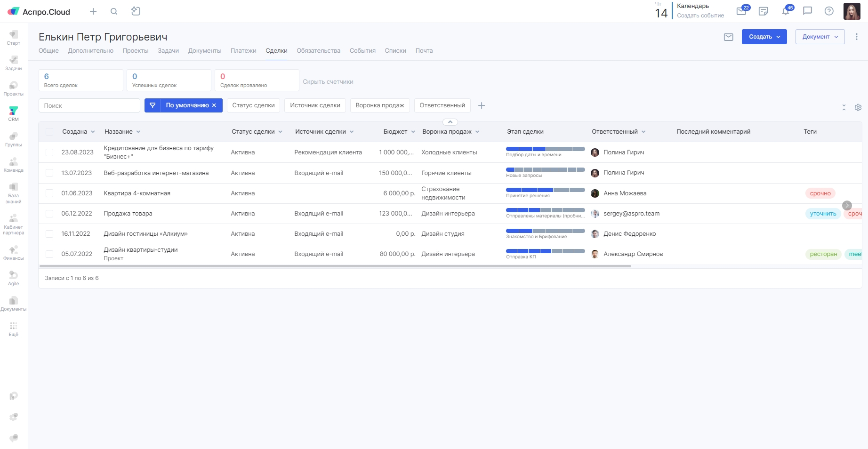Switch to the Обязательства tab
Viewport: 868px width, 449px height.
318,50
